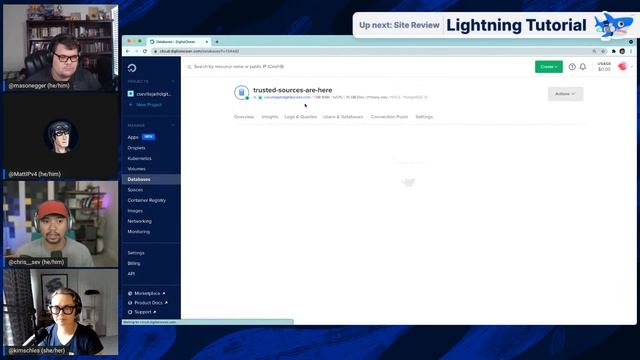Collapse the Projects section chevron
Viewport: 640px width, 360px height.
(x=173, y=82)
